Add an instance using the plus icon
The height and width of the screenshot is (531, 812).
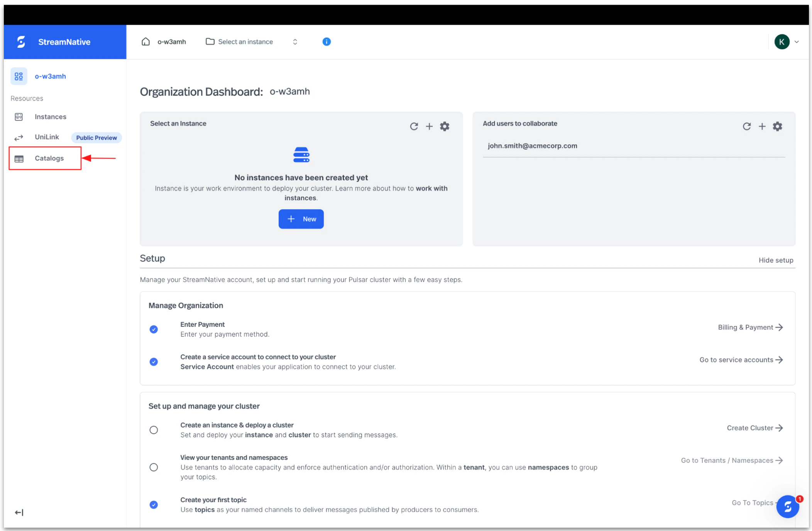[x=429, y=127]
